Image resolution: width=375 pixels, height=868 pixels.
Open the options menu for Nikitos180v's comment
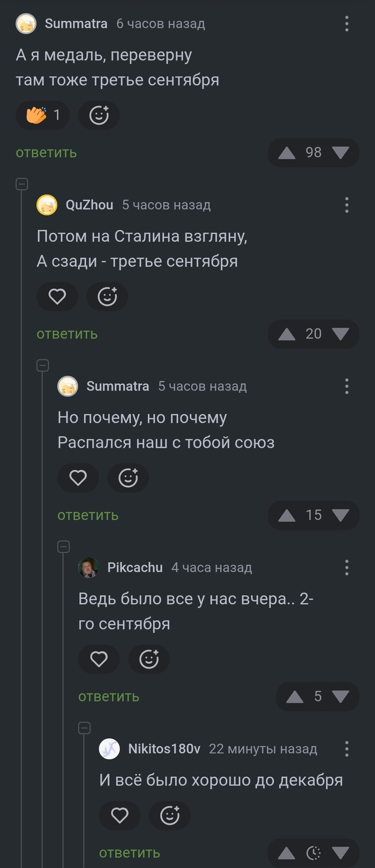pos(347,749)
